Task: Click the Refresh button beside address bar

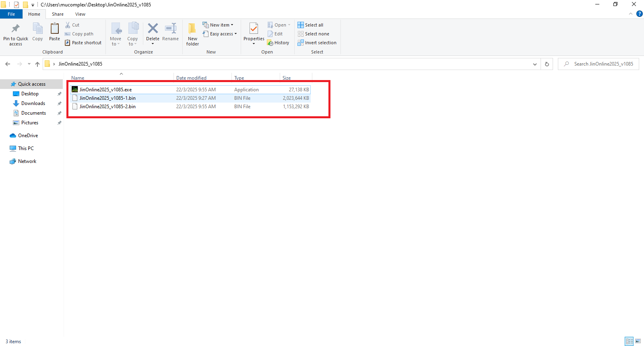Action: 547,64
